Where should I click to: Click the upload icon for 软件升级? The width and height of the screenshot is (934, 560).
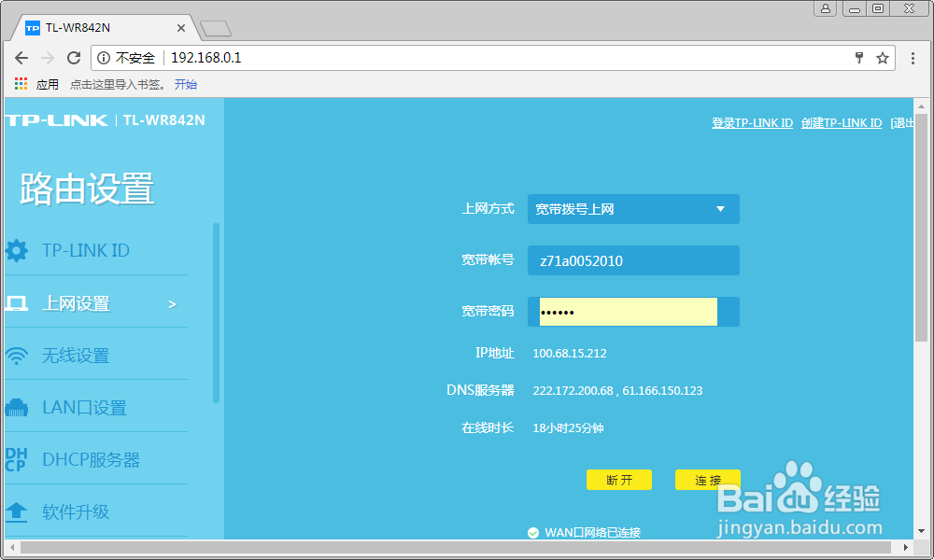coord(17,511)
